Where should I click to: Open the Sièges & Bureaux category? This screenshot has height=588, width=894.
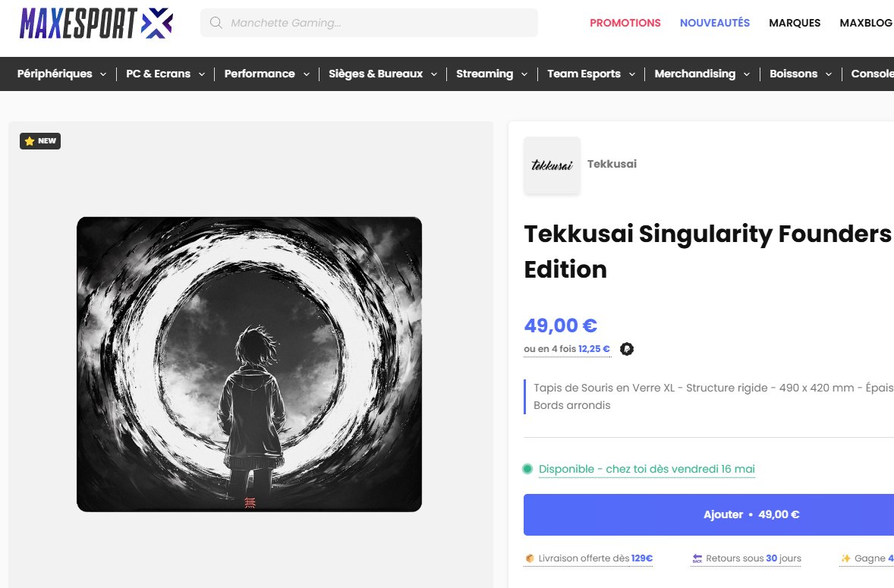click(376, 74)
